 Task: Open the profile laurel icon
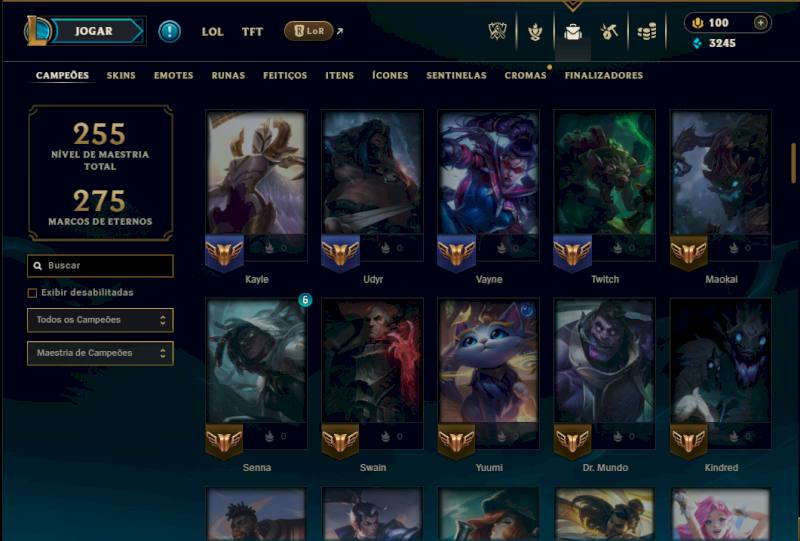pyautogui.click(x=535, y=32)
